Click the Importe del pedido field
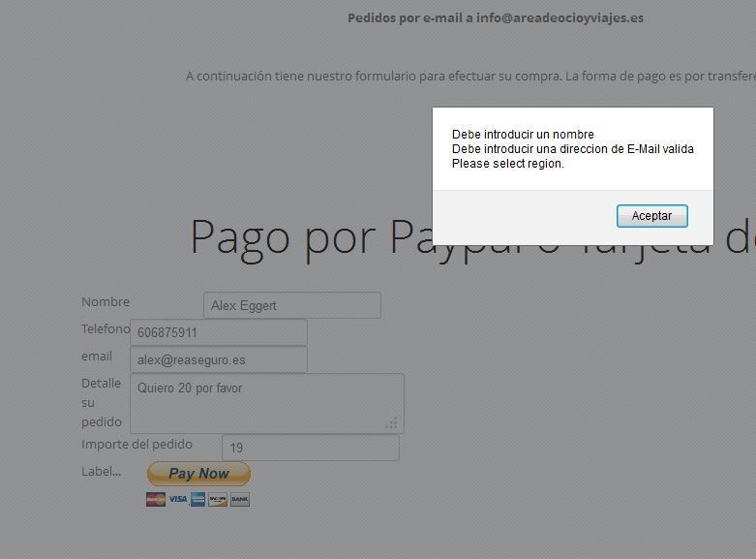756x559 pixels. (311, 448)
